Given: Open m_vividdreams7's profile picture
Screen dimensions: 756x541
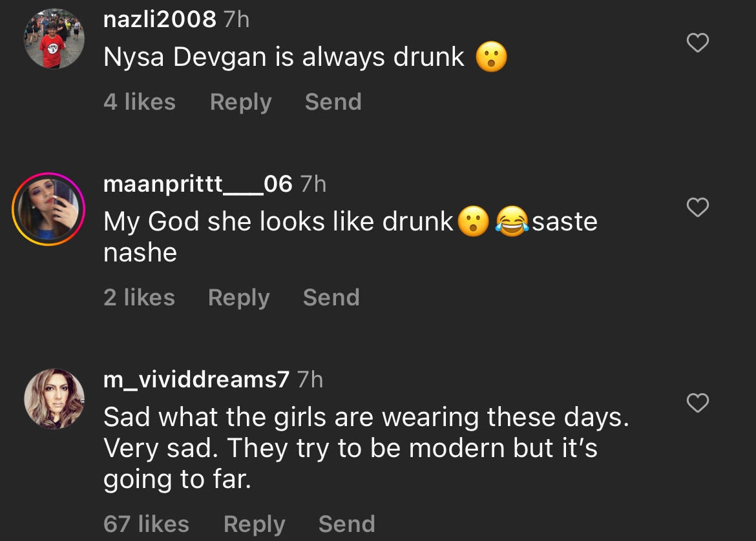Looking at the screenshot, I should point(54,398).
